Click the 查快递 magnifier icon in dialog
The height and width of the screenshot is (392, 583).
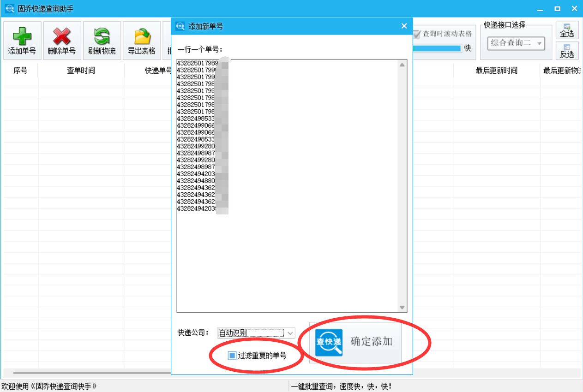click(329, 342)
